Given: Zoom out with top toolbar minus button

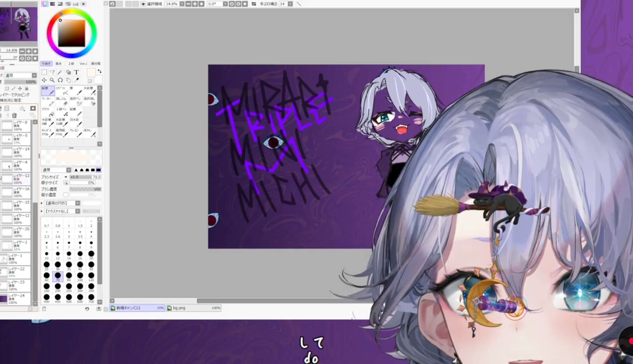Looking at the screenshot, I should click(188, 4).
